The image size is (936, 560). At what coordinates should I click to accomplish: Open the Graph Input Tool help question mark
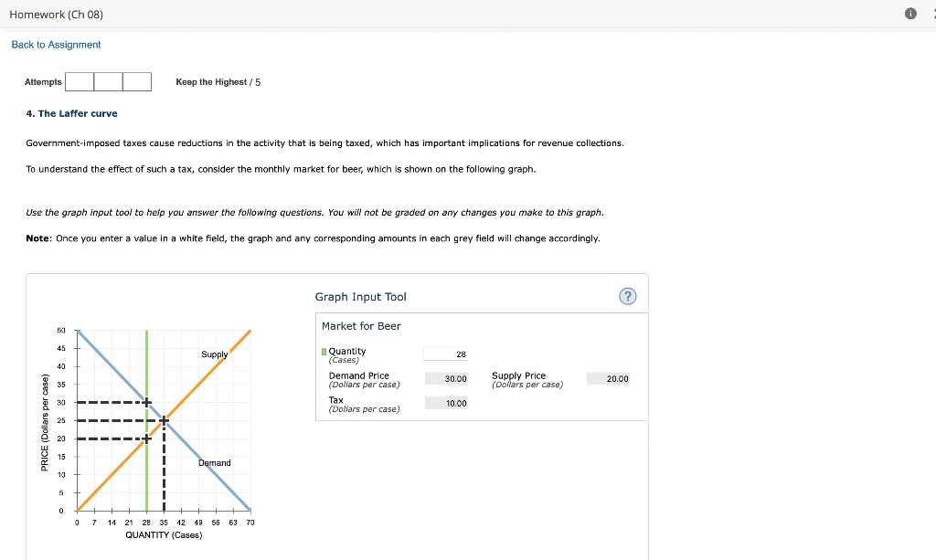[x=628, y=296]
